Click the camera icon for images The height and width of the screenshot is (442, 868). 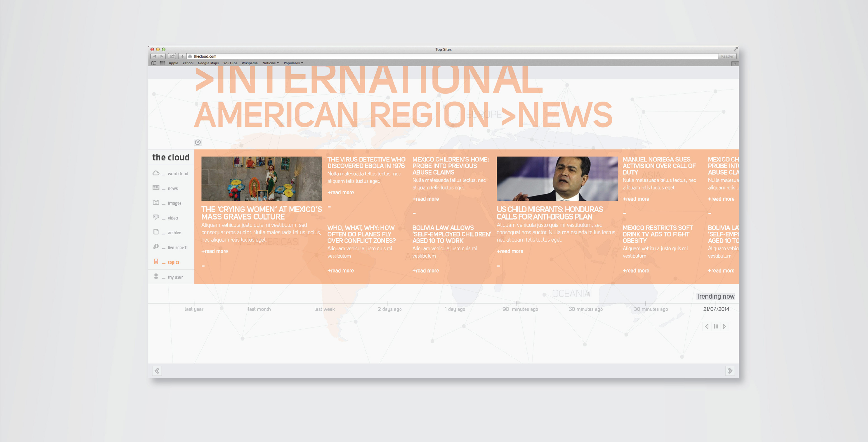point(156,202)
